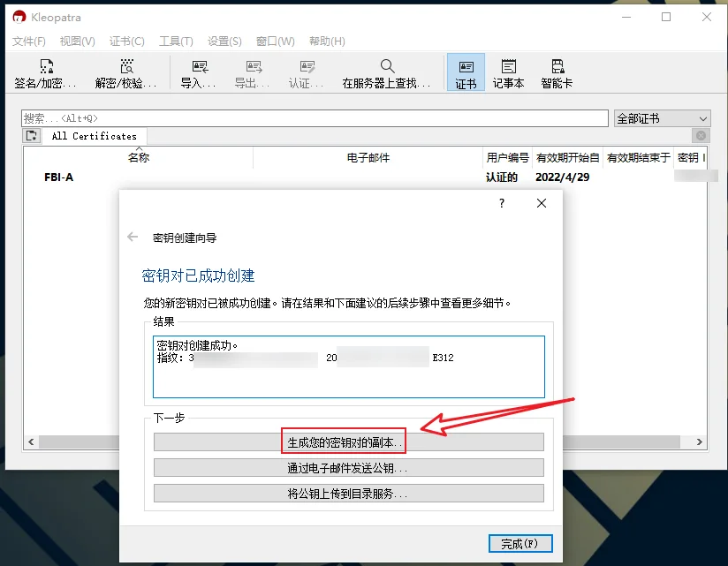Click the wizard back arrow icon
728x566 pixels.
pyautogui.click(x=133, y=238)
